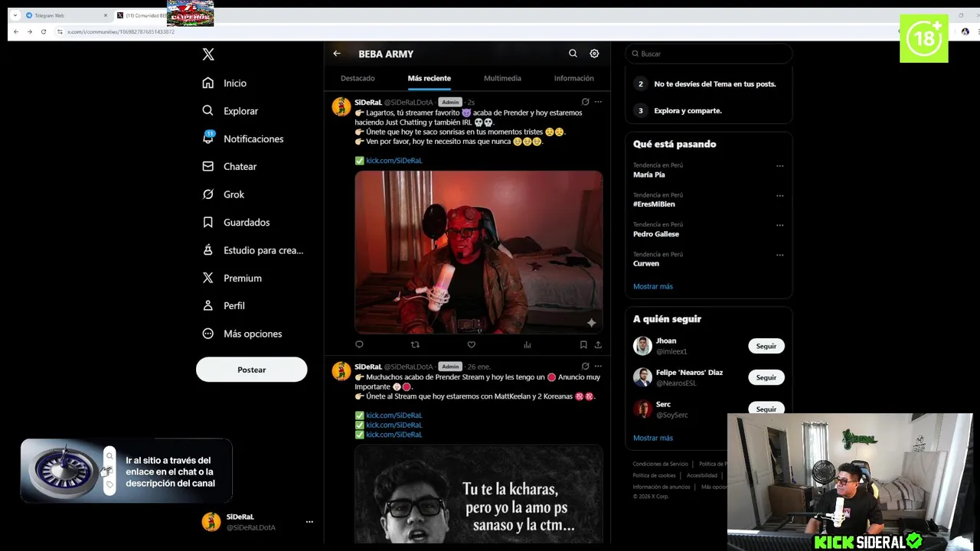Open Estudio para creadores item
The image size is (980, 551).
pyautogui.click(x=253, y=250)
